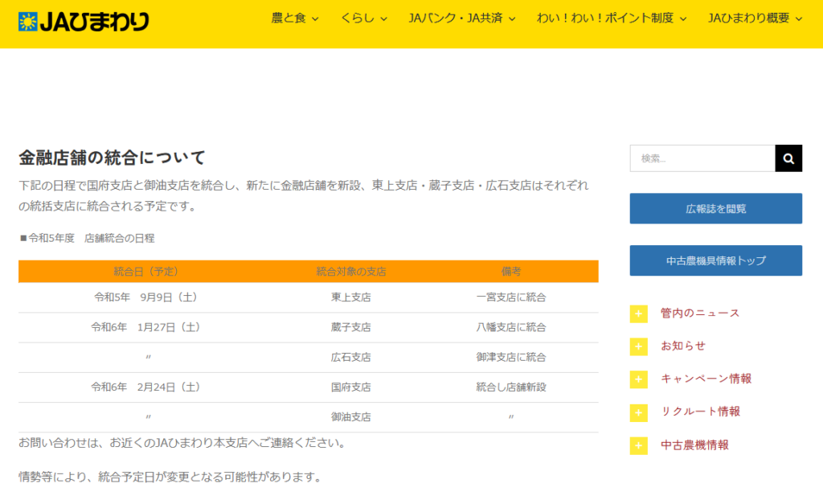Open the お知らせ link
The image size is (823, 504).
tap(683, 346)
